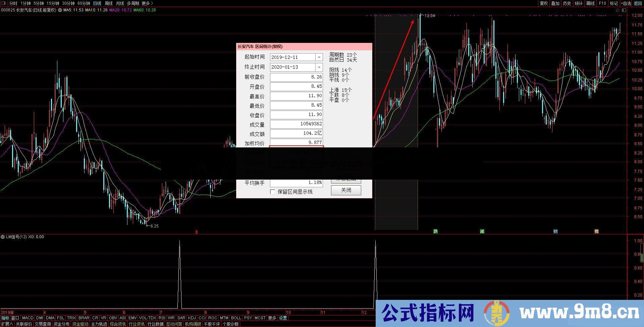The width and height of the screenshot is (644, 327).
Task: Open the 起始时间 date dropdown
Action: point(319,57)
